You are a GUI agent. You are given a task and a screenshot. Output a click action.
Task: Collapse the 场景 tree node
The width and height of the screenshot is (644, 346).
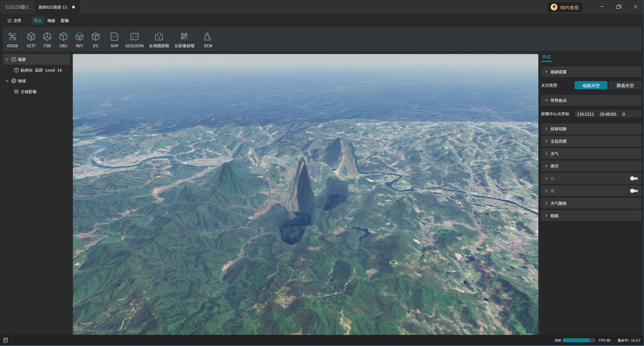point(7,60)
